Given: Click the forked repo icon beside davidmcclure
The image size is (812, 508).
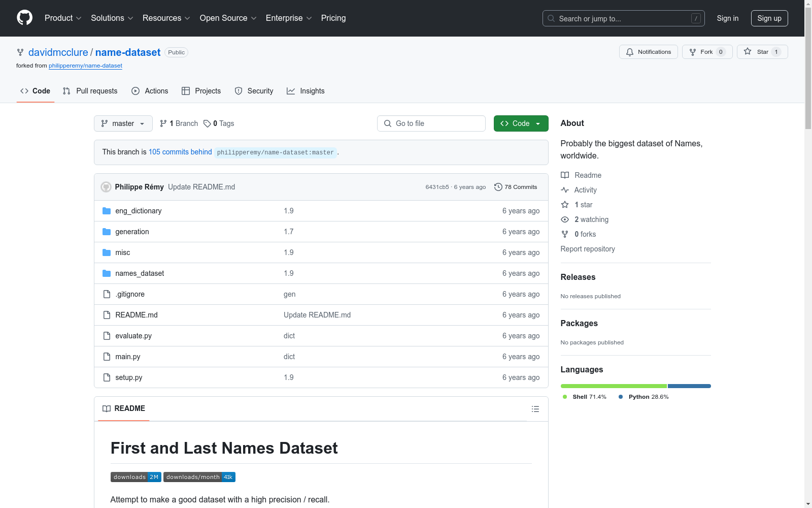Looking at the screenshot, I should (x=20, y=52).
